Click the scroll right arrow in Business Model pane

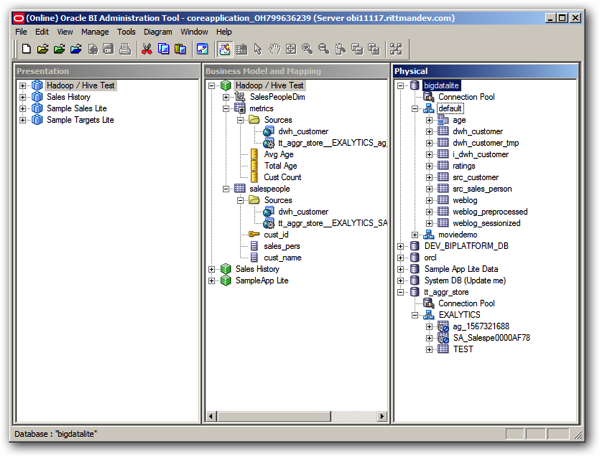382,416
